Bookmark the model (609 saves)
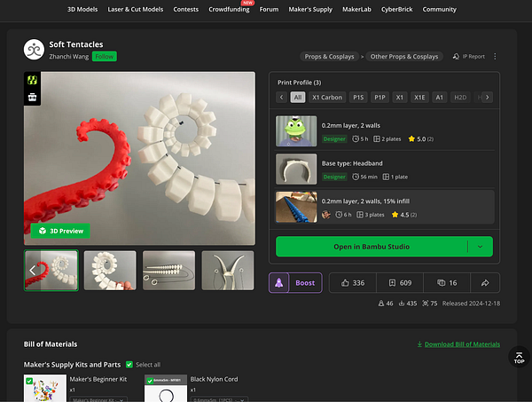This screenshot has height=402, width=532. (x=400, y=283)
